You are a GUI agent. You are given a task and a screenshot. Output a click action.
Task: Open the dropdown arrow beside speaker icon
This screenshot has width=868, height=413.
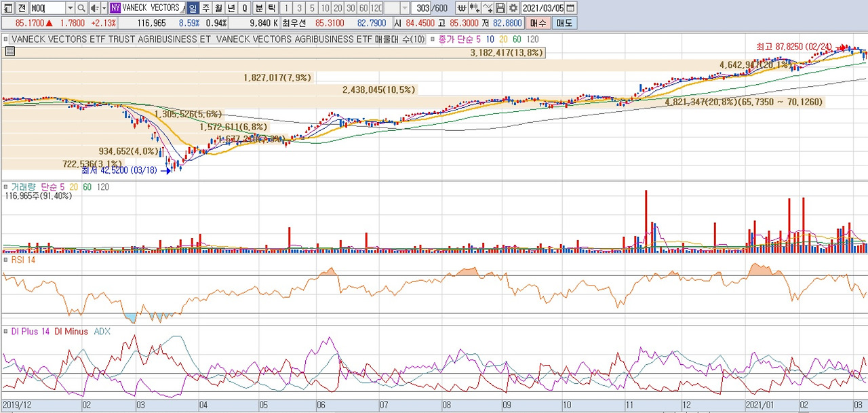(x=103, y=8)
